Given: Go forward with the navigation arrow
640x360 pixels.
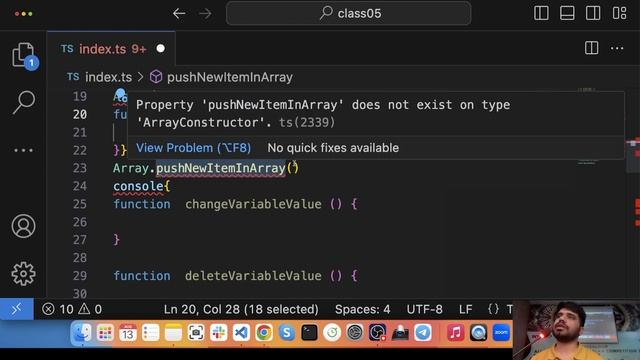Looking at the screenshot, I should (x=205, y=13).
